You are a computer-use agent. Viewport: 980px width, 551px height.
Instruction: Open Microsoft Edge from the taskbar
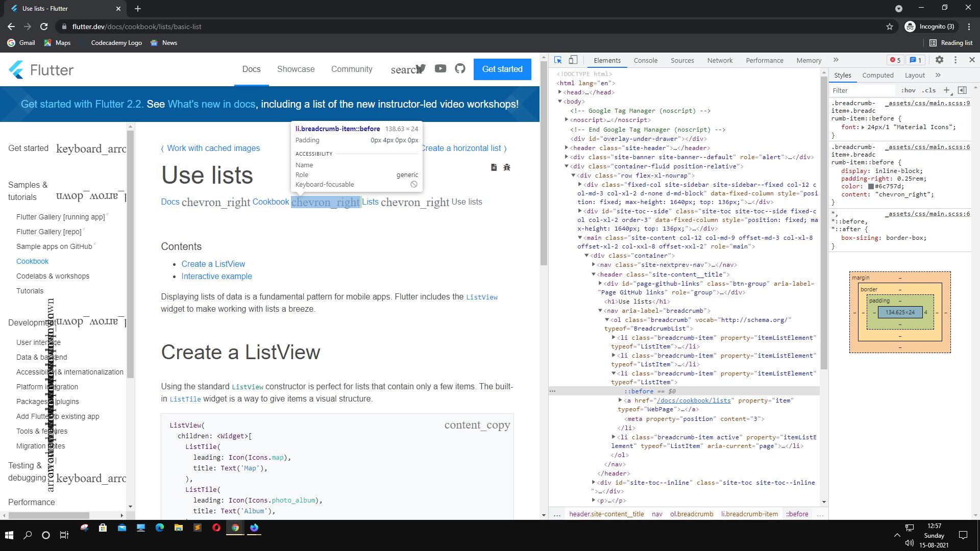(x=160, y=528)
